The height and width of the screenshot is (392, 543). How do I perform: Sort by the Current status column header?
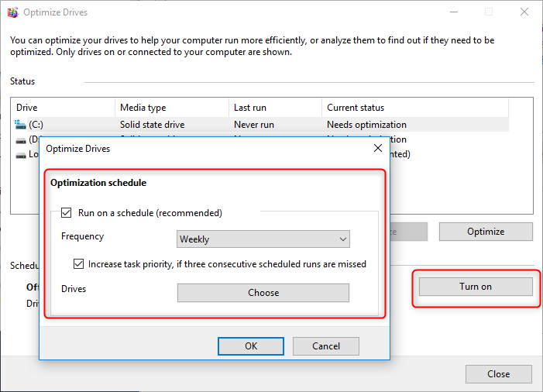(414, 108)
